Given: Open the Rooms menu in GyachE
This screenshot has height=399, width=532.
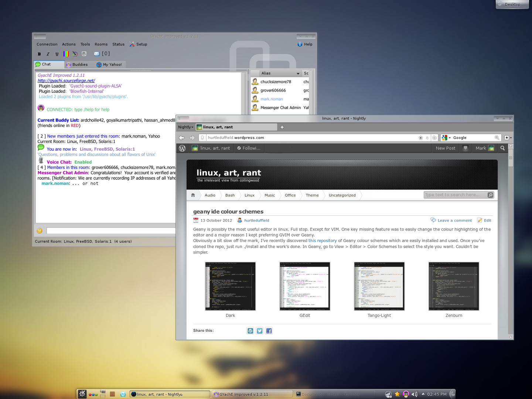Looking at the screenshot, I should [101, 44].
